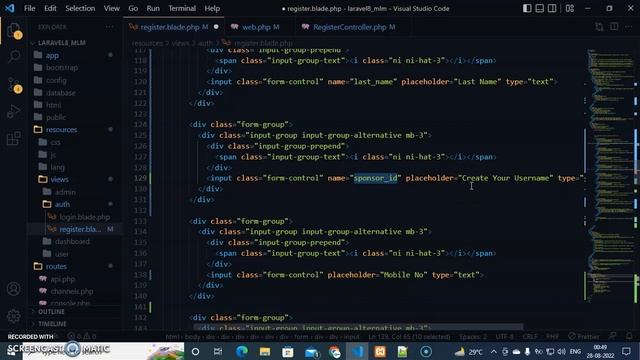This screenshot has height=360, width=640.
Task: Change Spaces: 2 indentation setting
Action: coord(473,336)
